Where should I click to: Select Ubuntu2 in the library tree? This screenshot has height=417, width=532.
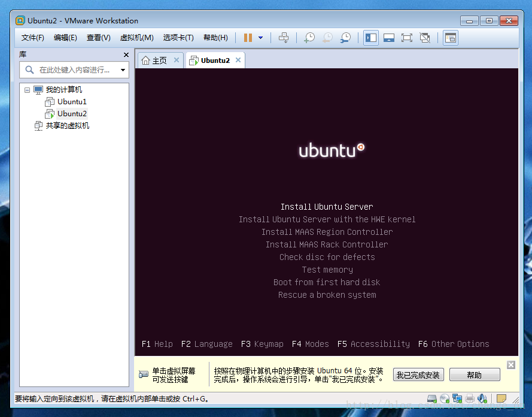tap(72, 113)
